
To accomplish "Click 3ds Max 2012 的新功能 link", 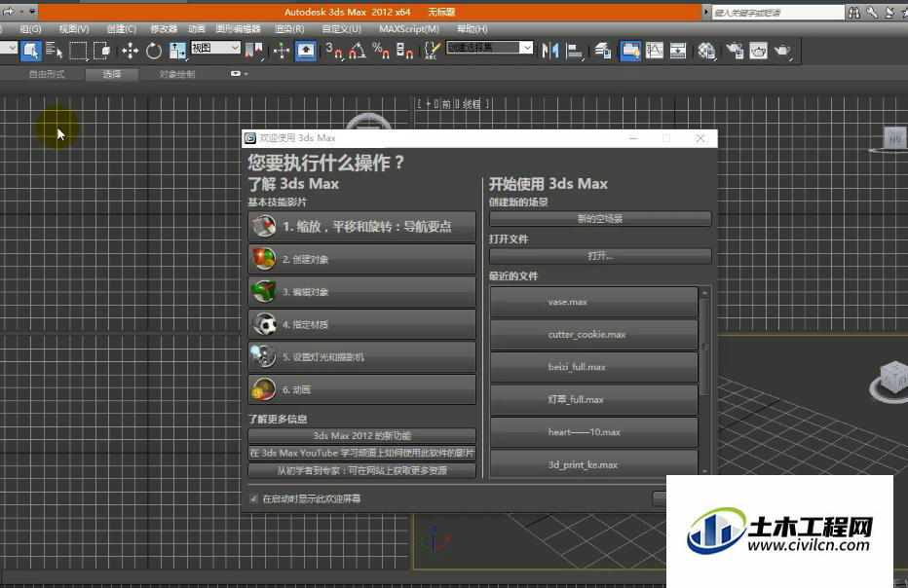I will tap(361, 435).
